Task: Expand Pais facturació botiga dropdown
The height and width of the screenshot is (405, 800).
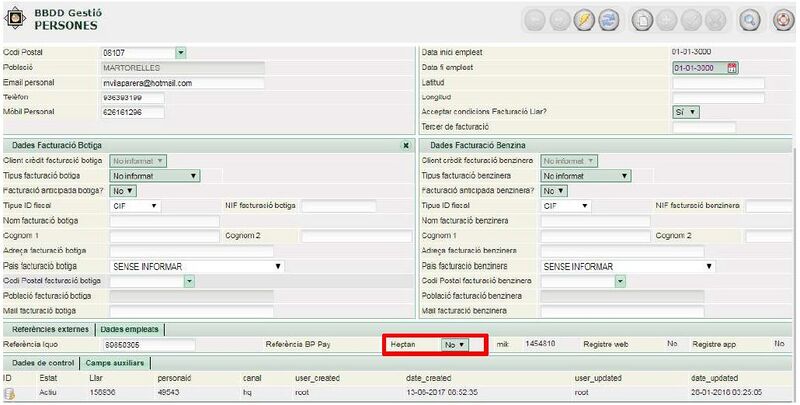Action: click(278, 267)
